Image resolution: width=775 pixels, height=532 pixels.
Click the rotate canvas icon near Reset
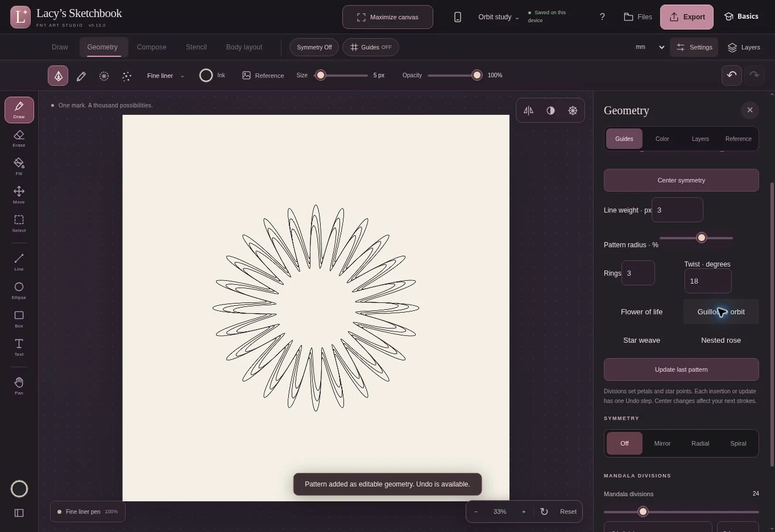point(544,512)
